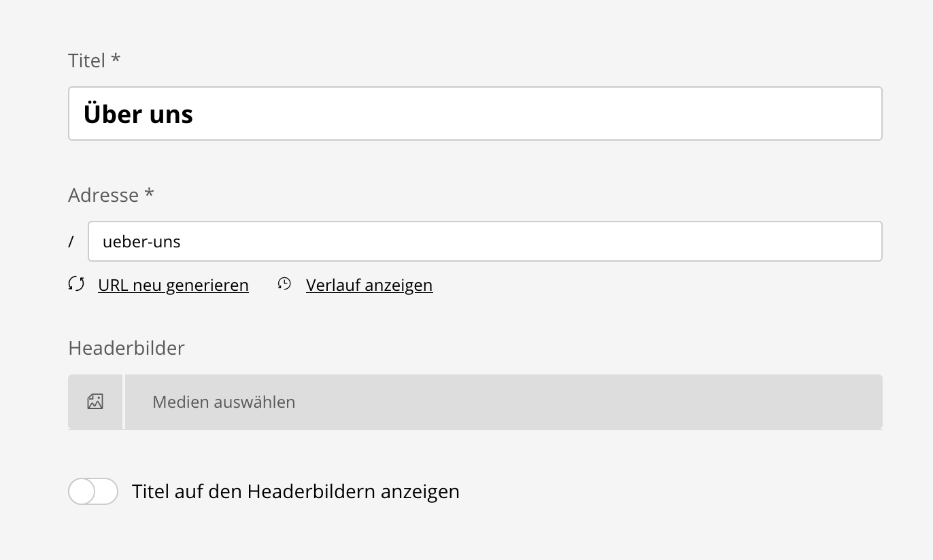The image size is (933, 560).
Task: Focus the Titel input field
Action: (x=476, y=113)
